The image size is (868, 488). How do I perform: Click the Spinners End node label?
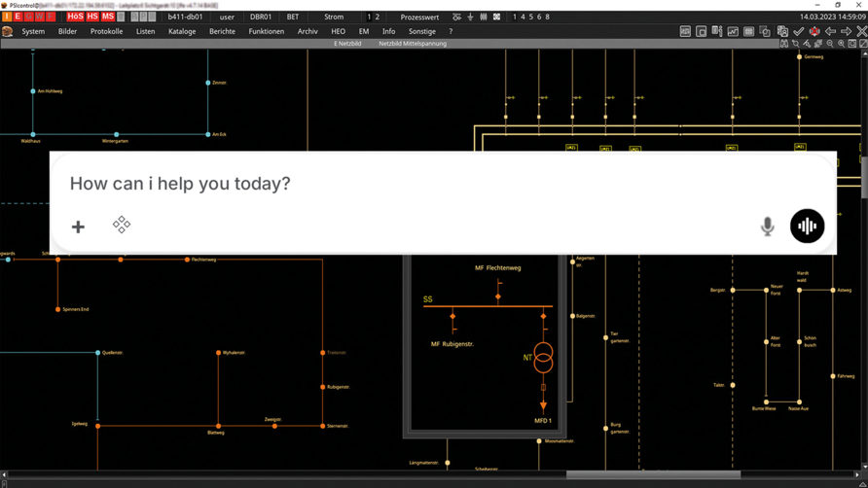click(x=76, y=309)
